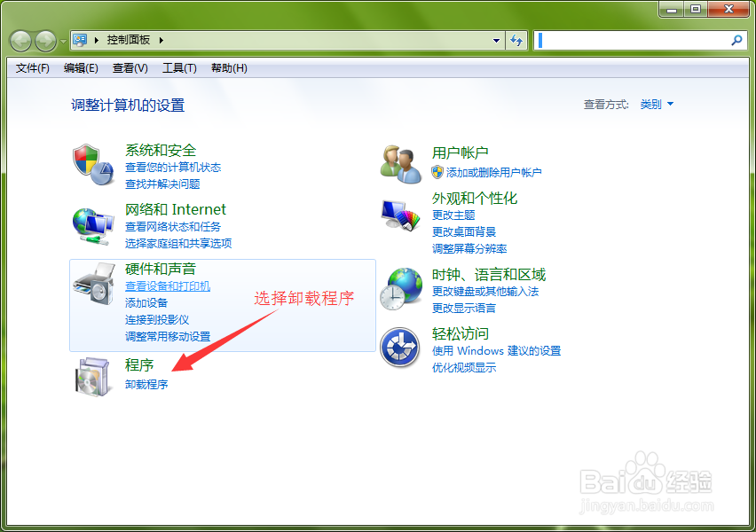Open the 时钟、语言和区域 heading

(489, 275)
